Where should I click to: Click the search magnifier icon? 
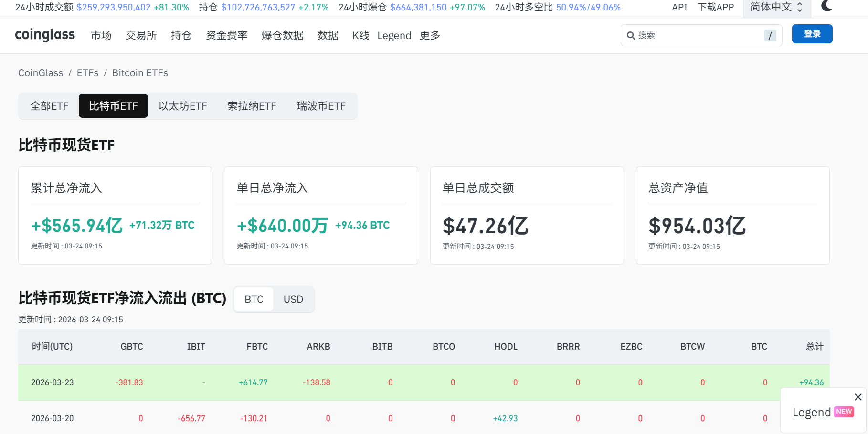click(x=631, y=36)
